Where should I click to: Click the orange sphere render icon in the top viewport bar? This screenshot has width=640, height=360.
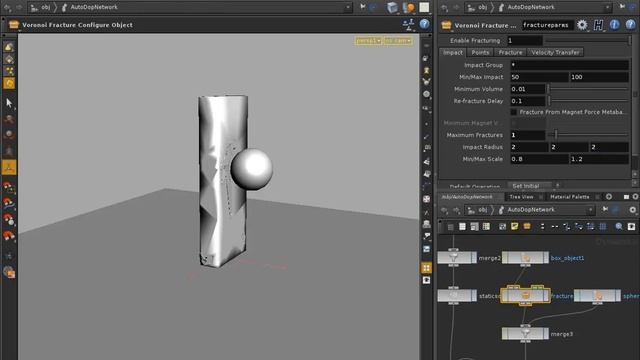(409, 7)
